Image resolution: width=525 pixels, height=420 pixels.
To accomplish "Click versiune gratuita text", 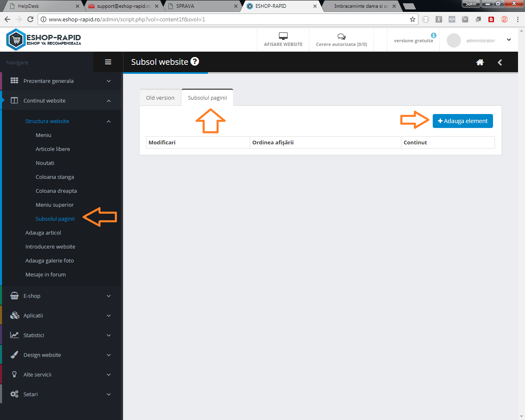I will 413,41.
